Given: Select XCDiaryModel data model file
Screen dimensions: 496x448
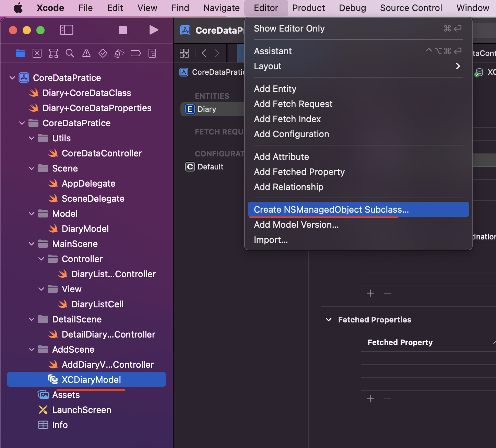Looking at the screenshot, I should [x=86, y=379].
